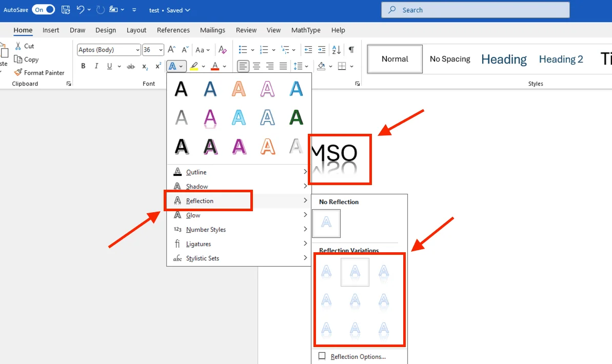Click the Superscript icon
The width and height of the screenshot is (612, 364).
(x=158, y=66)
